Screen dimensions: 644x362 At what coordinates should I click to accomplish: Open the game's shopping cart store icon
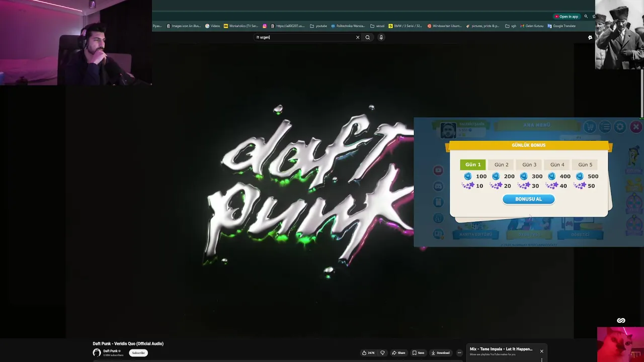tap(590, 127)
